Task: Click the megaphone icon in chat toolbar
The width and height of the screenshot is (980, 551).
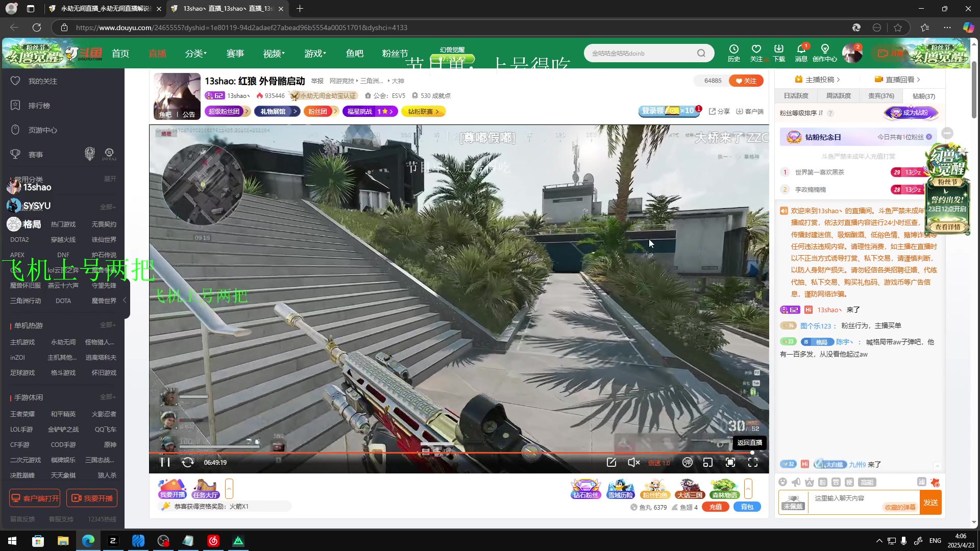Action: [x=796, y=482]
